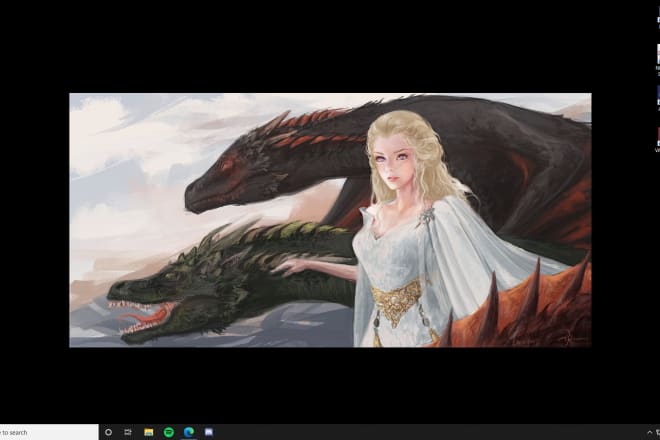The image size is (660, 440).
Task: Open Microsoft Edge from taskbar
Action: [x=189, y=432]
